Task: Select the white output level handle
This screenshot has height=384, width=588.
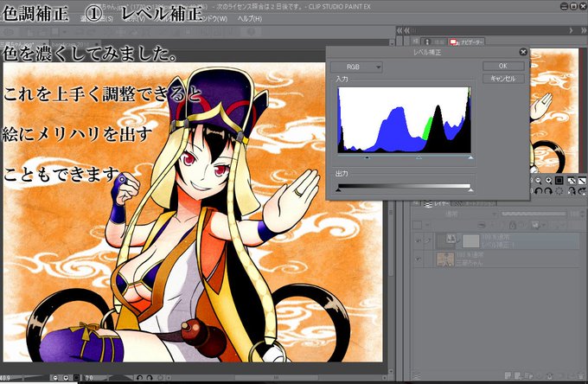Action: click(x=470, y=190)
